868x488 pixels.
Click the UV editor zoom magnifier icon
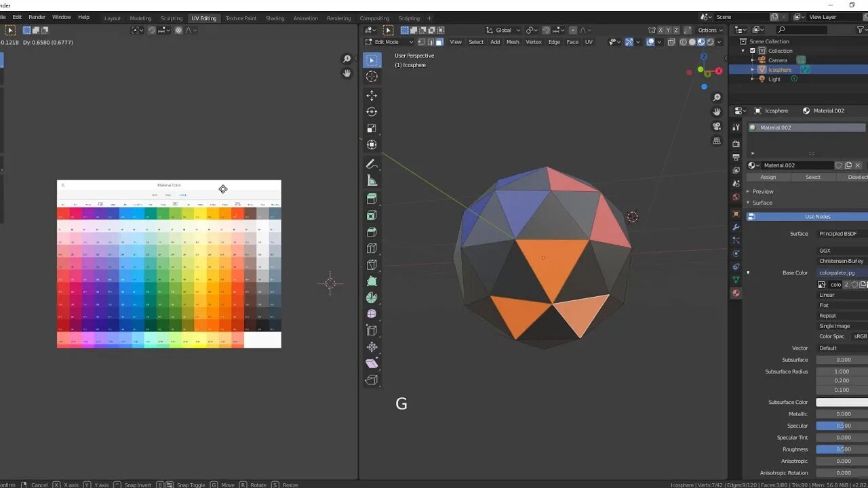[347, 59]
